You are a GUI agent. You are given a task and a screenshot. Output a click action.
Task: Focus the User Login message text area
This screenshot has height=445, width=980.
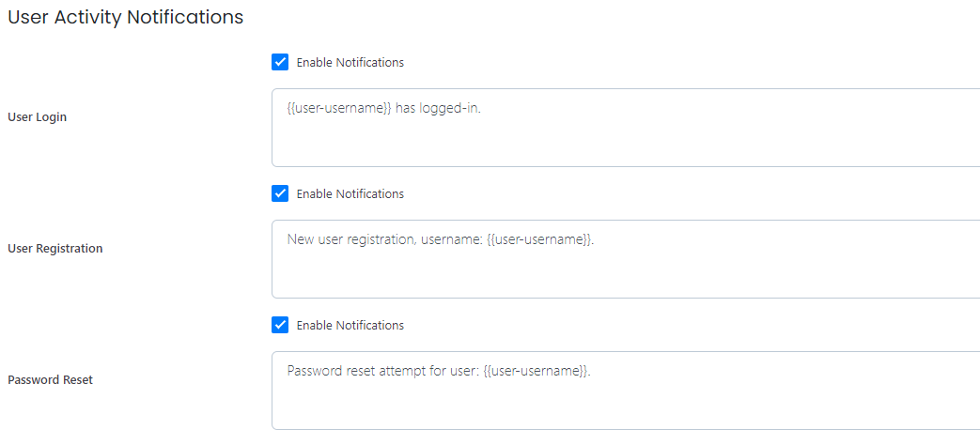(626, 128)
